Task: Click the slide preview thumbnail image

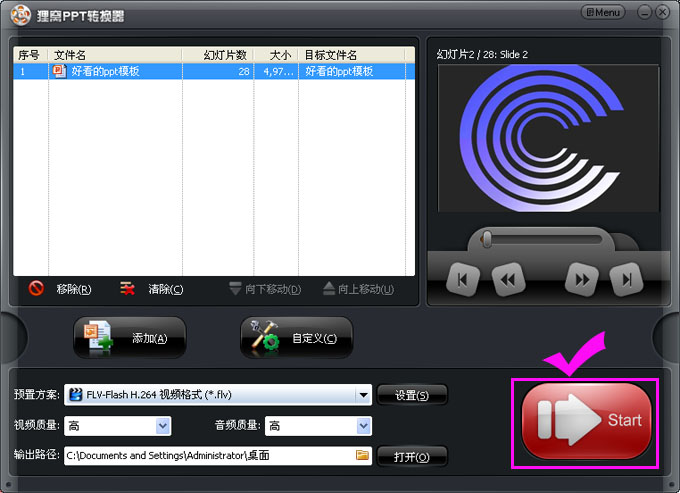Action: tap(549, 138)
